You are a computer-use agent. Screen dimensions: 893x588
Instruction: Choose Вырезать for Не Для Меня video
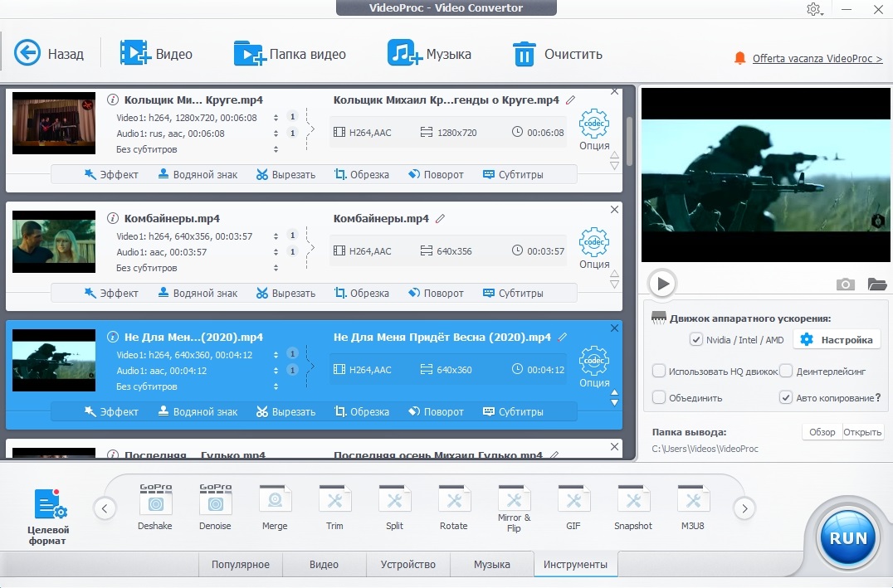pos(285,411)
